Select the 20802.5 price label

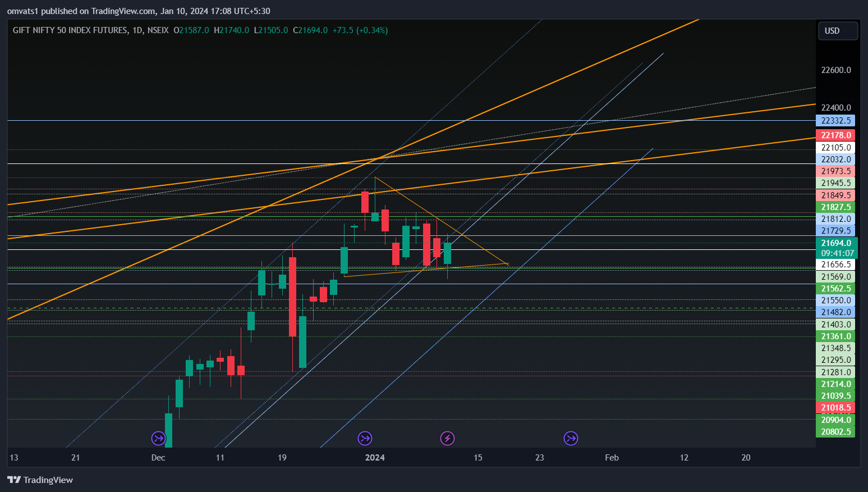coord(835,432)
